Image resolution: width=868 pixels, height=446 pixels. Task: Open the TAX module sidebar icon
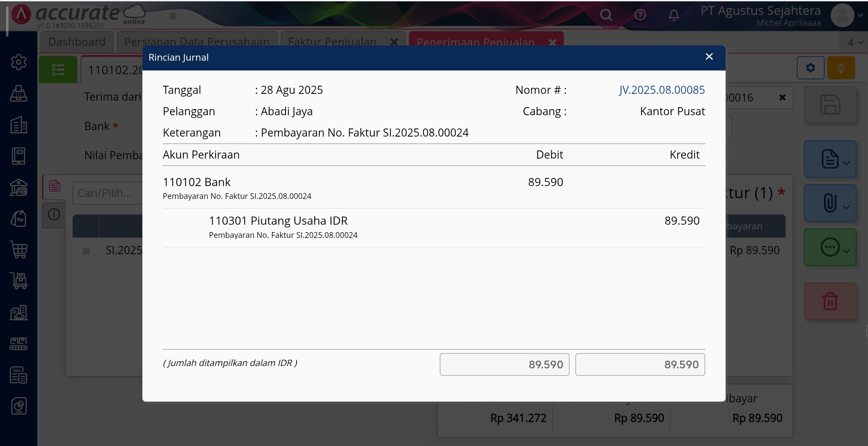tap(19, 375)
